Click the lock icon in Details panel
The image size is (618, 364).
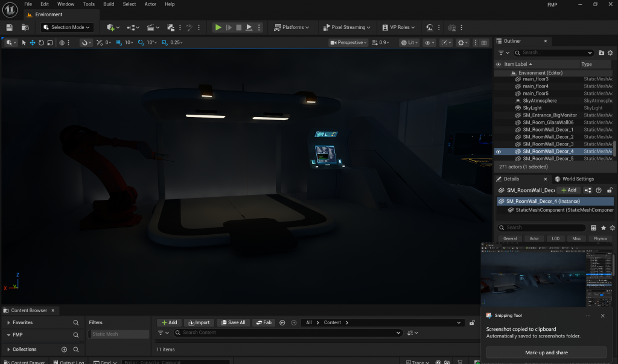[610, 190]
